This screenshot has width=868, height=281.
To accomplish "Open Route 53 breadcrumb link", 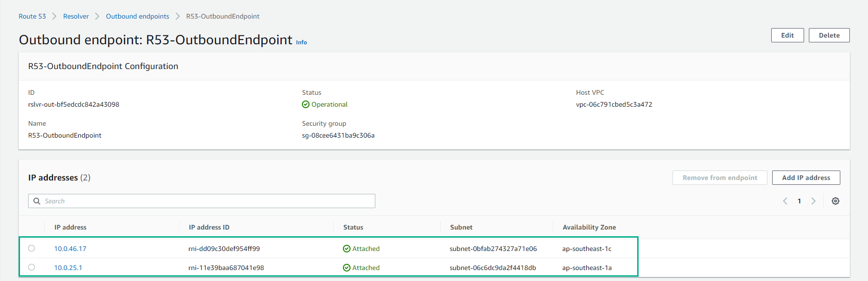I will pyautogui.click(x=32, y=16).
